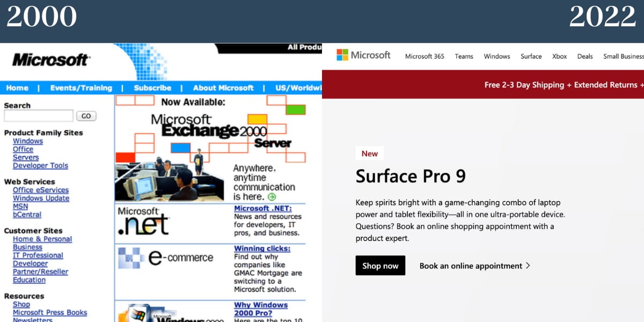The height and width of the screenshot is (322, 644).
Task: Click the 'Now Available:' text
Action: 193,102
